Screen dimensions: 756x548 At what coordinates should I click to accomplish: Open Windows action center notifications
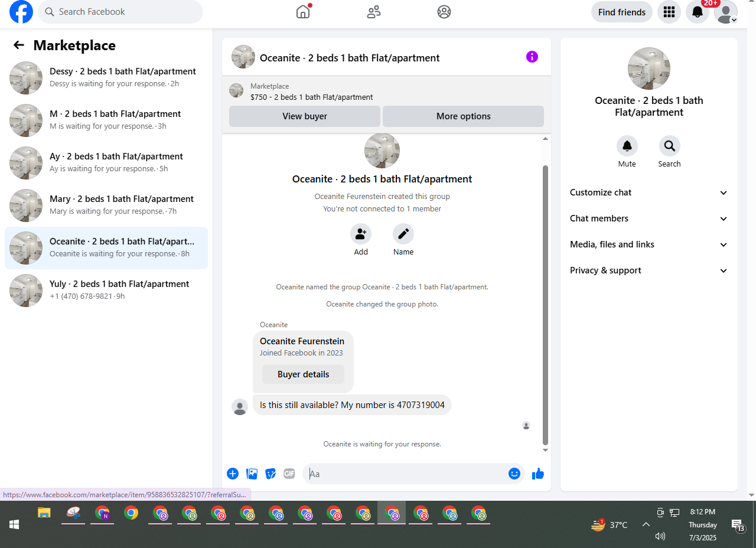[738, 525]
